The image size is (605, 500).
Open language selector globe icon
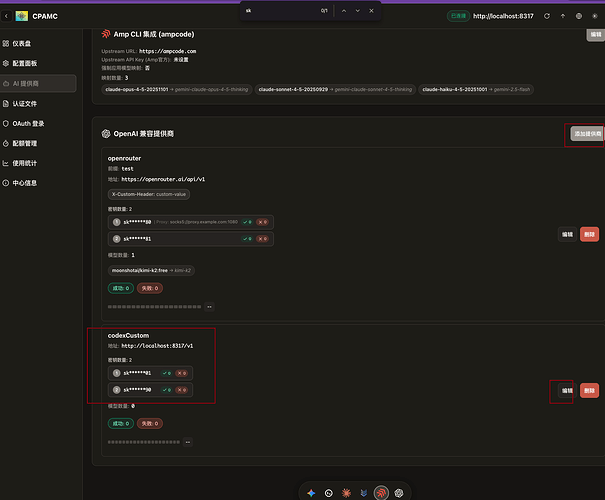579,16
